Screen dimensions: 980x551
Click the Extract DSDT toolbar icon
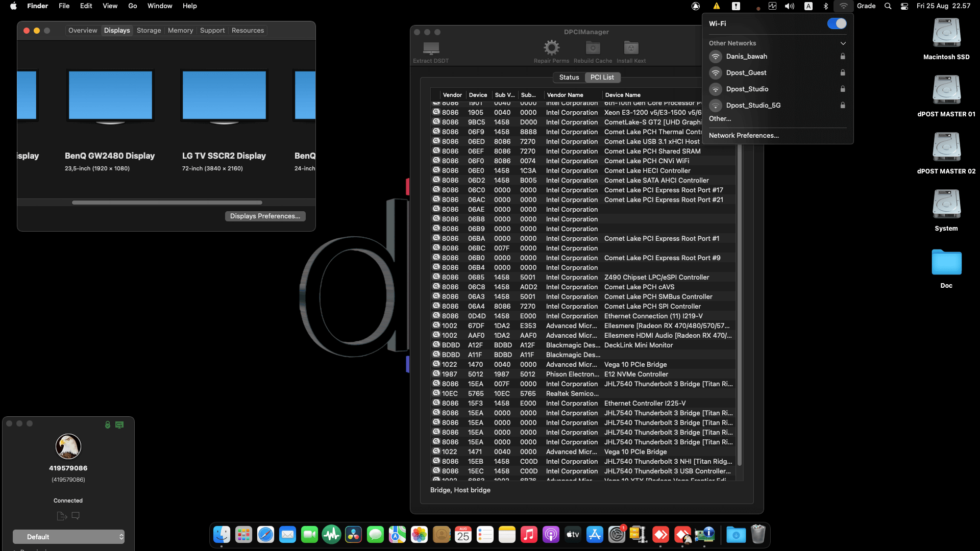[x=431, y=48]
